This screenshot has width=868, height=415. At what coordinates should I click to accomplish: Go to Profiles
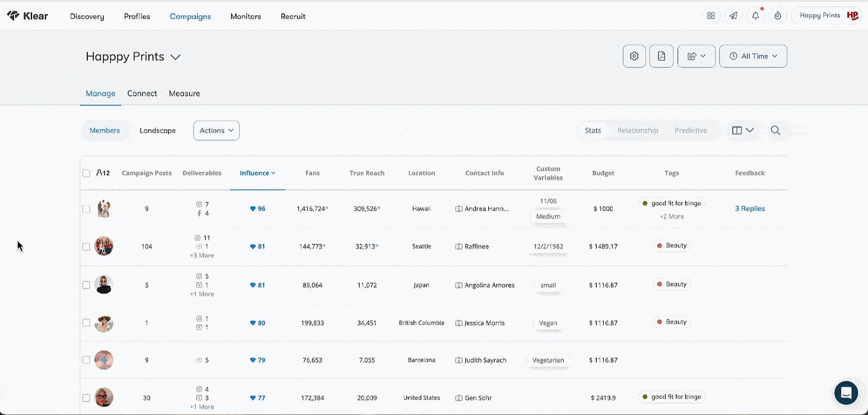click(x=137, y=16)
